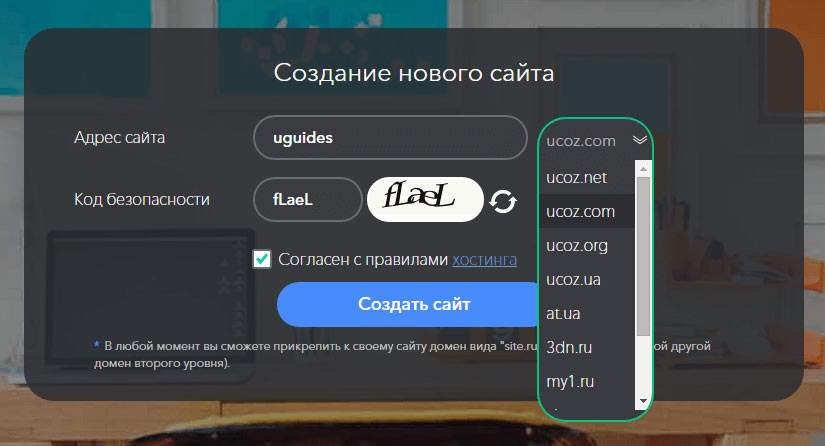The image size is (825, 446).
Task: Click the Адрес сайта label
Action: [x=119, y=138]
